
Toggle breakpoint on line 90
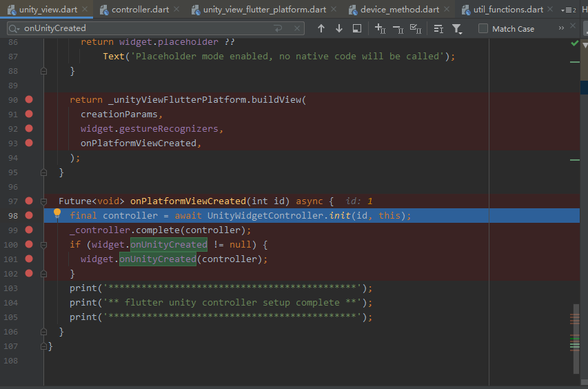(29, 99)
